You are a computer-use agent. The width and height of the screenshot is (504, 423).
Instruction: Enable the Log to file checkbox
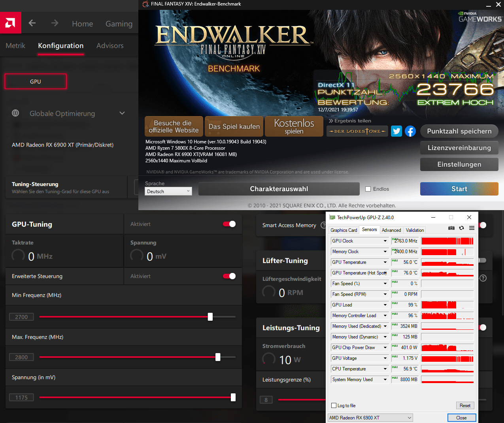click(334, 405)
